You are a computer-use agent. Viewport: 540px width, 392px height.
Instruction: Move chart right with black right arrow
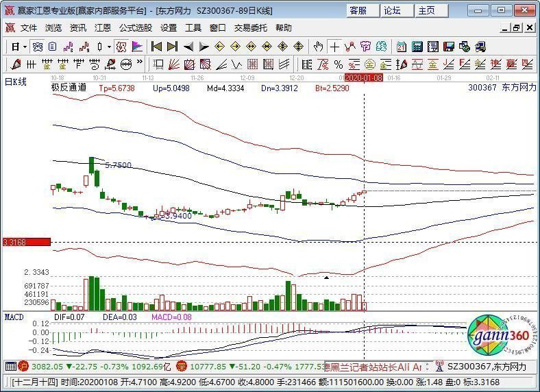(204, 47)
